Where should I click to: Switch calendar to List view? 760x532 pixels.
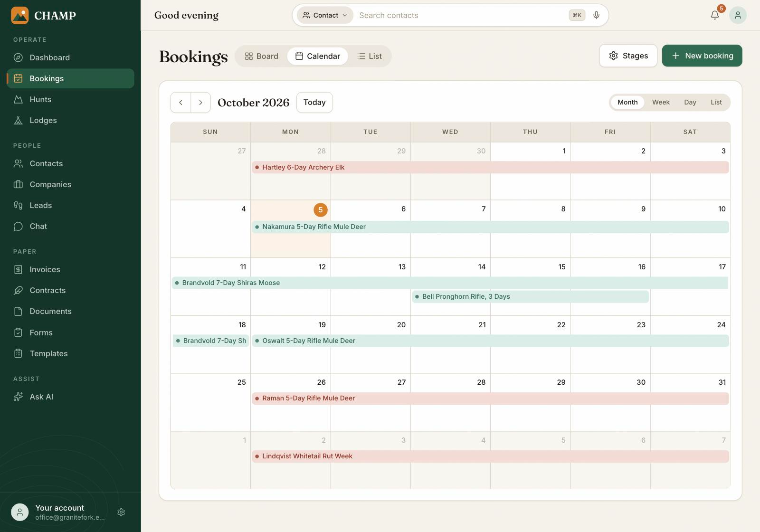716,102
